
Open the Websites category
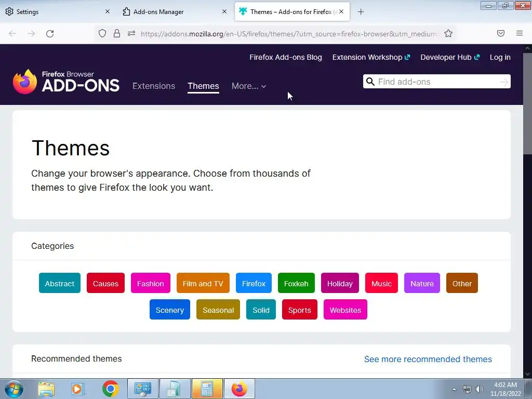pos(345,310)
